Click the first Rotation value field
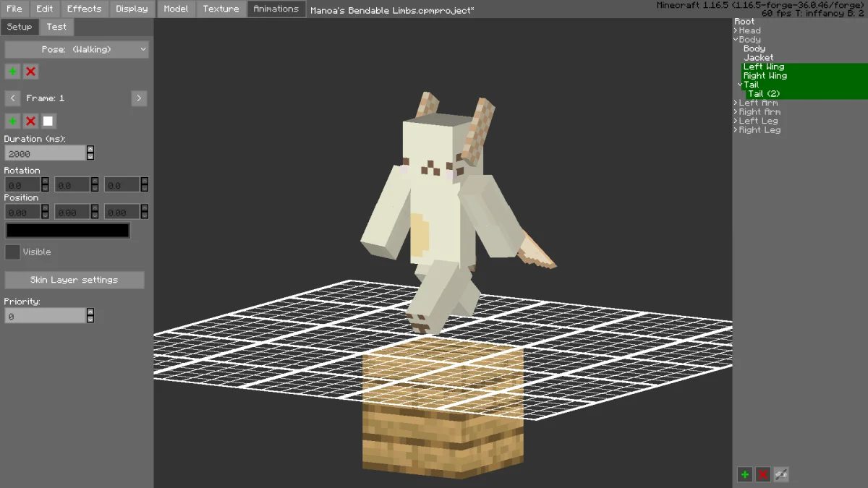The width and height of the screenshot is (868, 488). [x=22, y=185]
